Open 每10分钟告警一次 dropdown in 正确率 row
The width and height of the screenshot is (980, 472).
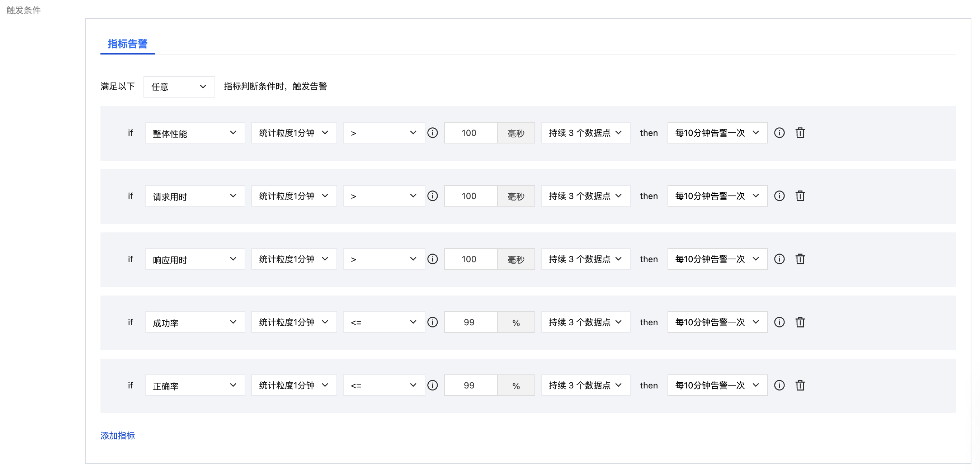717,385
